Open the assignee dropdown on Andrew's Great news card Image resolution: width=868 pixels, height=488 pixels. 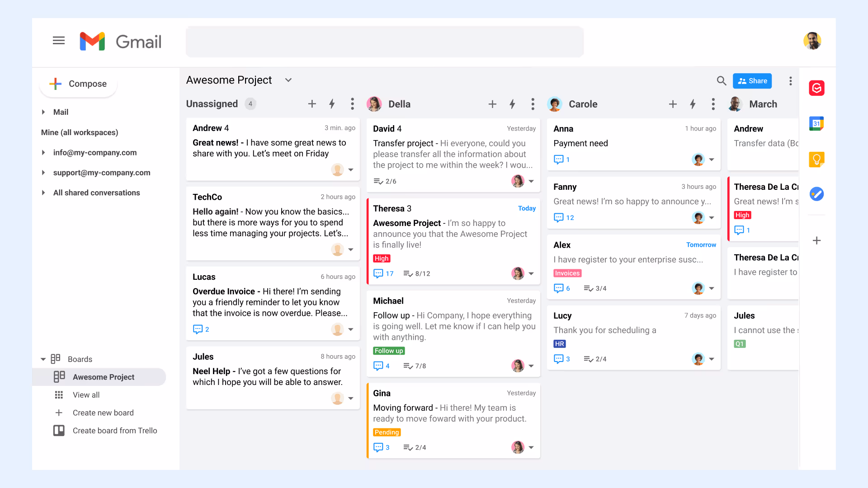[x=351, y=170]
